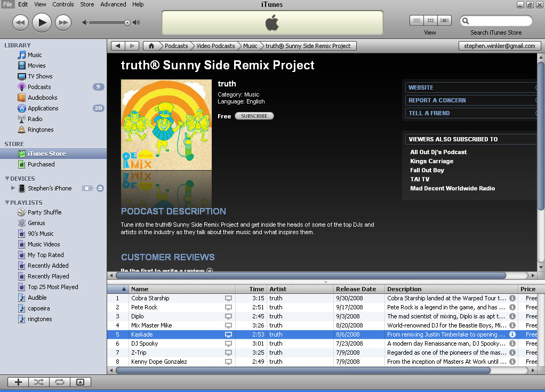Open the File menu

pos(7,4)
